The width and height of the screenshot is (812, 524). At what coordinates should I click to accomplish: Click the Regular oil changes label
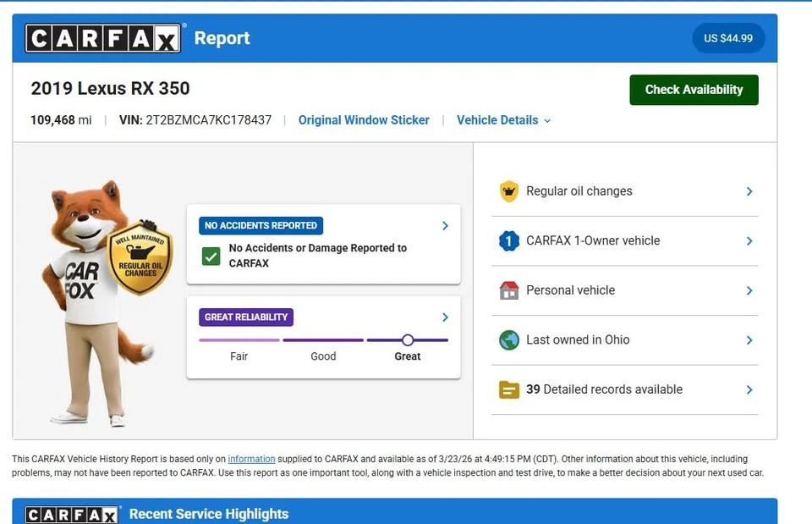pos(579,191)
